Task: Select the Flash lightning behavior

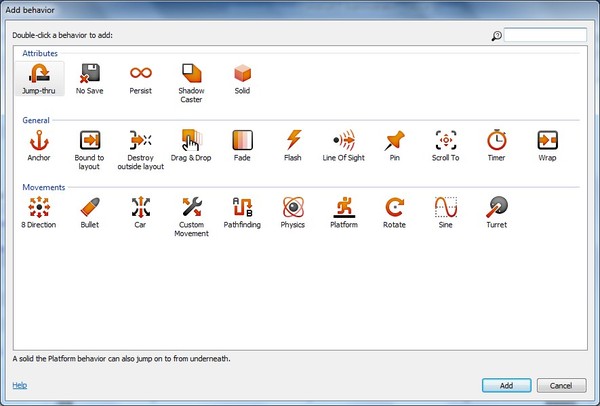Action: click(293, 141)
